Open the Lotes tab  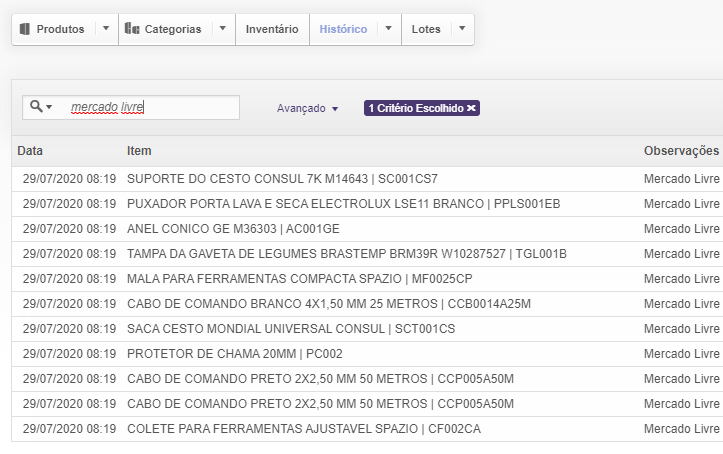coord(426,29)
